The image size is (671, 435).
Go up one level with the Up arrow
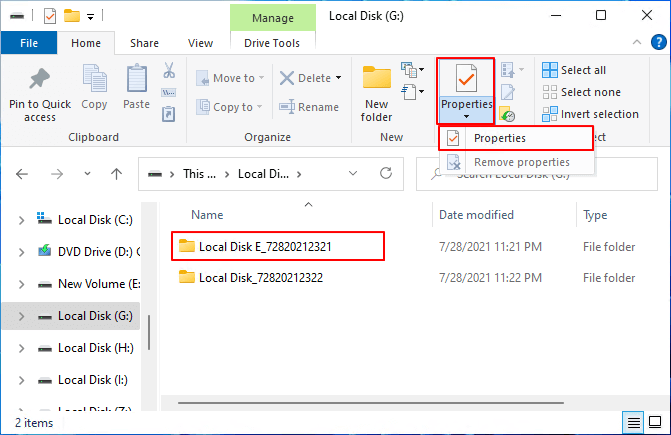tap(116, 174)
